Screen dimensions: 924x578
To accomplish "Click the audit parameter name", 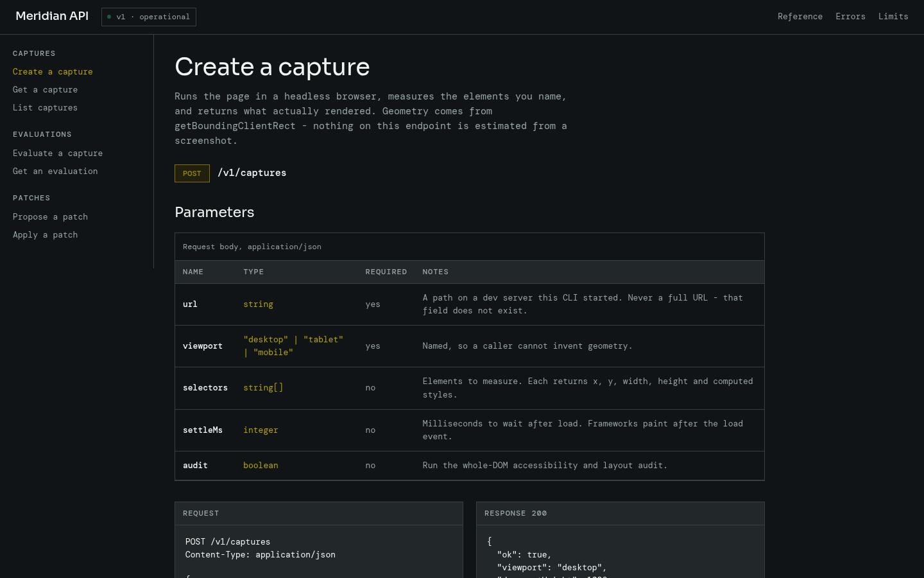I will pyautogui.click(x=195, y=466).
